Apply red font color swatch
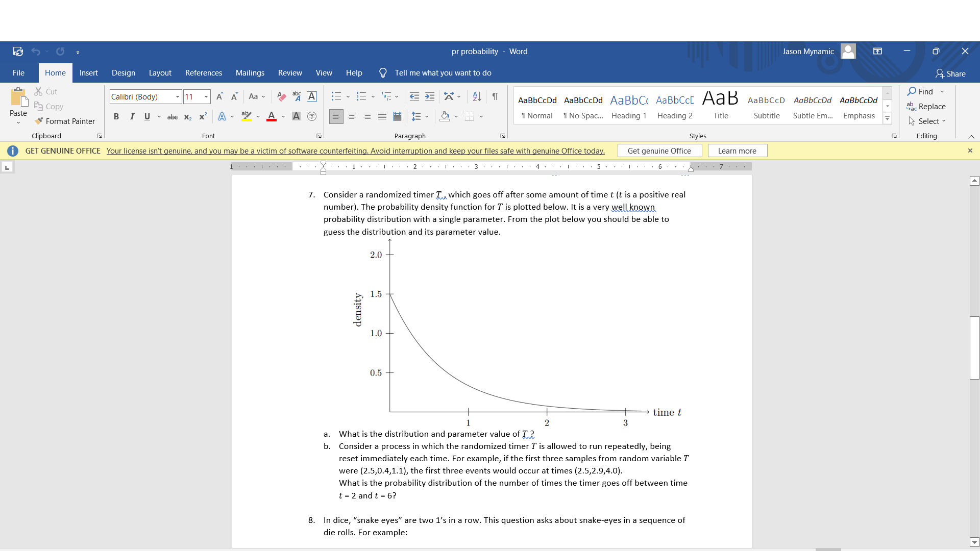This screenshot has width=980, height=551. [271, 118]
